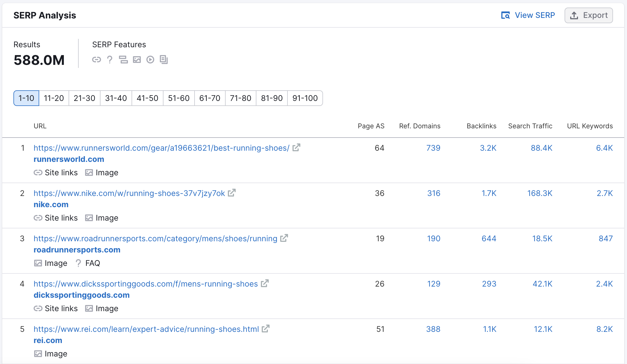Image resolution: width=627 pixels, height=364 pixels.
Task: Click the Site links icon in SERP Features
Action: 97,60
